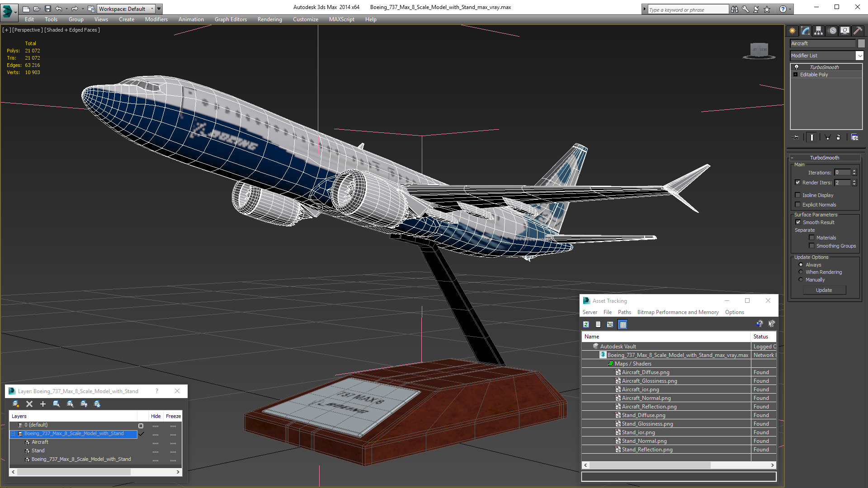Screen dimensions: 868x488
Task: Click Status Log icon in Asset Tracking
Action: [598, 324]
